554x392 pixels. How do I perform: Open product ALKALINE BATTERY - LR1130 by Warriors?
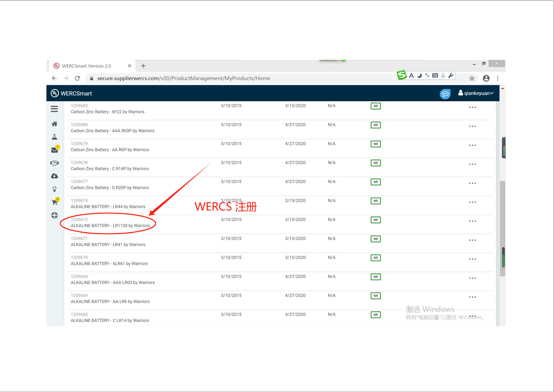coord(111,226)
